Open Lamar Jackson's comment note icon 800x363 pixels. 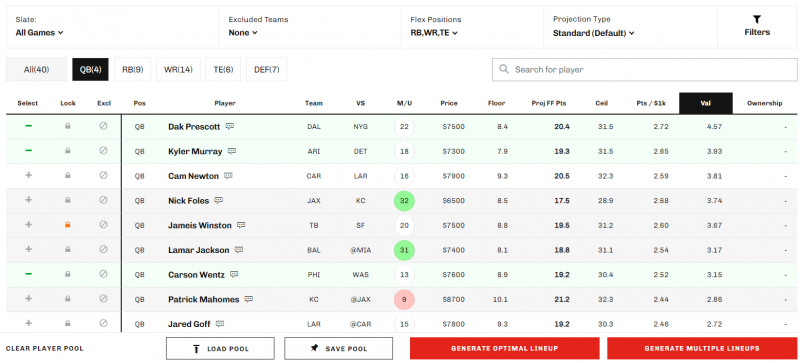point(239,250)
